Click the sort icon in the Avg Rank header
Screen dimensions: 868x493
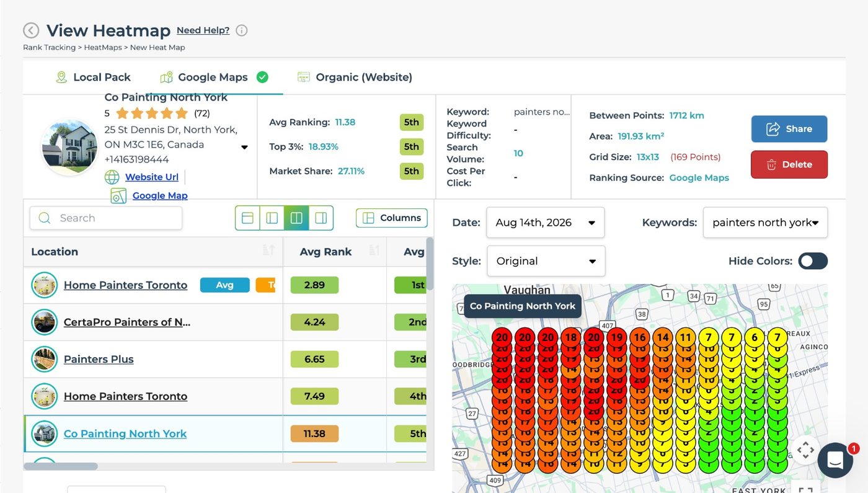pyautogui.click(x=374, y=251)
